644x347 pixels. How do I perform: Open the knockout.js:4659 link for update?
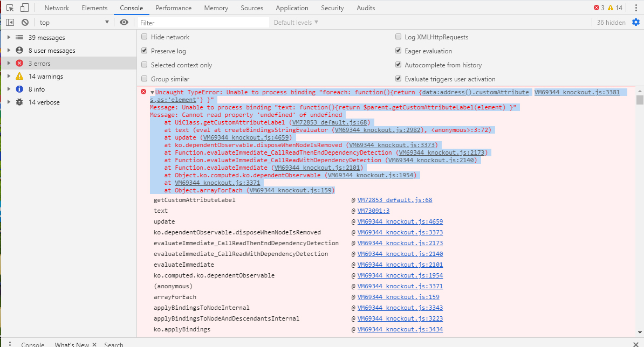pos(400,221)
